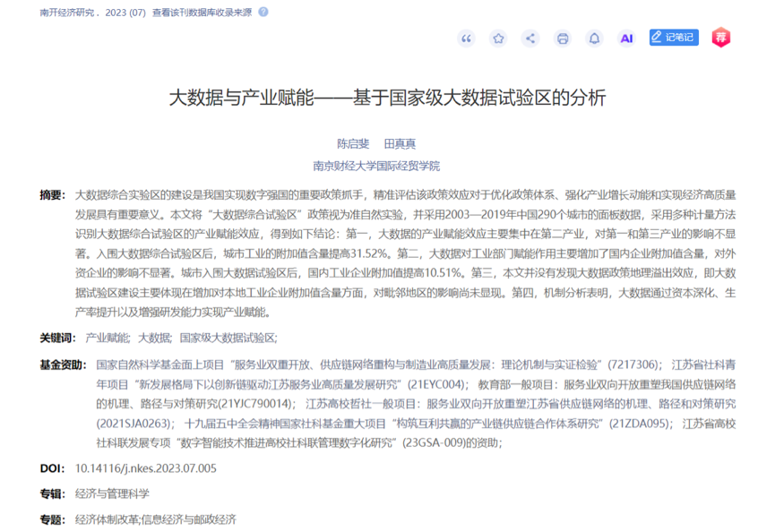Select the keyword 大数据
The image size is (758, 532).
click(153, 338)
